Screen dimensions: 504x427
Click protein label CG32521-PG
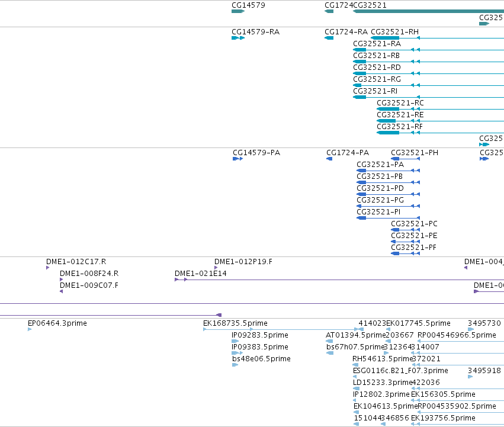tap(380, 200)
